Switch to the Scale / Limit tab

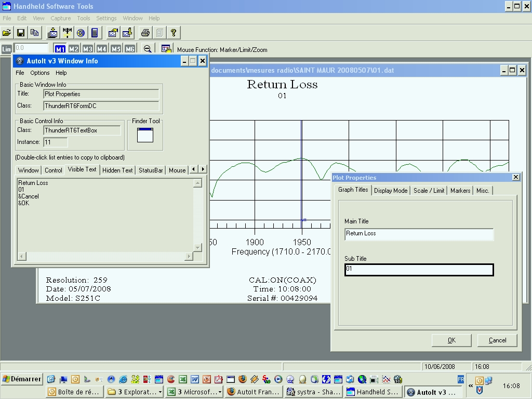[x=429, y=191]
